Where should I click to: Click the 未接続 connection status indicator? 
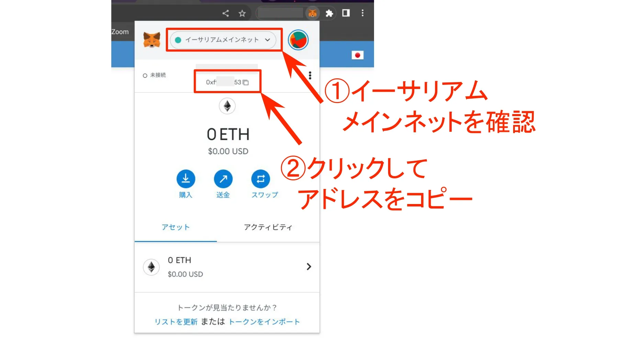tap(155, 75)
